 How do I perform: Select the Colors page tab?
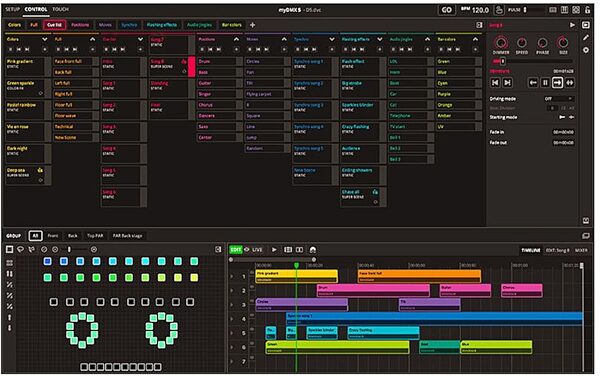point(15,25)
